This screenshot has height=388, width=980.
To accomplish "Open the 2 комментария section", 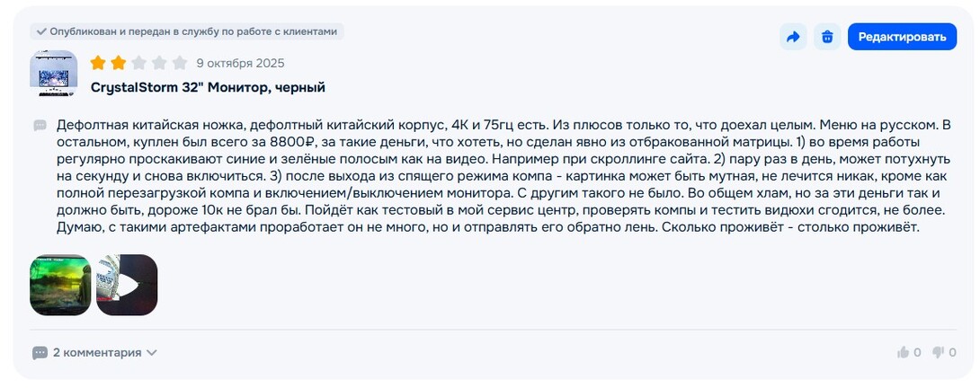I will [x=97, y=353].
